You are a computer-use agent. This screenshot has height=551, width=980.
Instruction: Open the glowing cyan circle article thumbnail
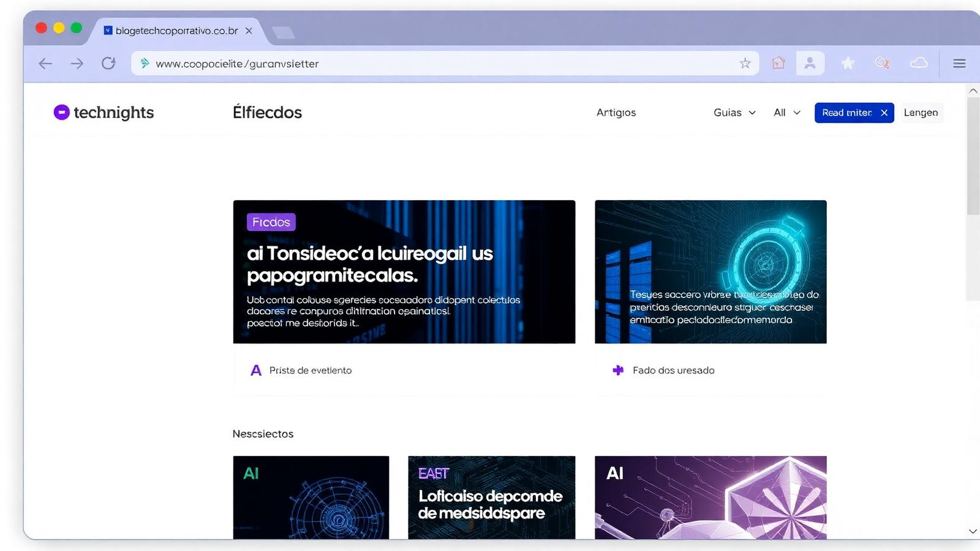coord(710,271)
